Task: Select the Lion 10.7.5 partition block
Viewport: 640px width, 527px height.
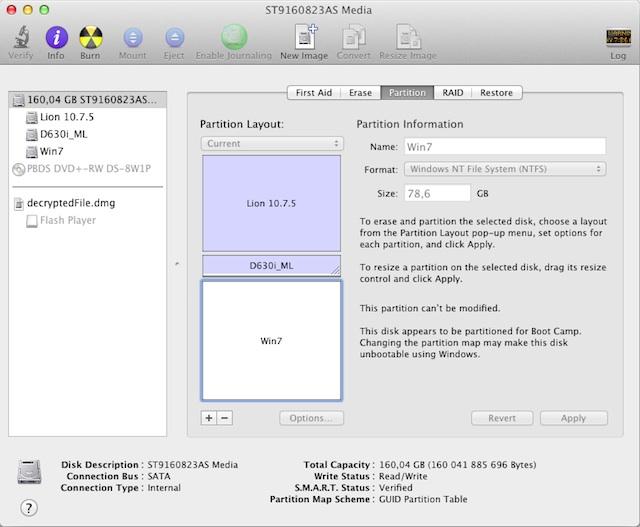Action: click(271, 203)
